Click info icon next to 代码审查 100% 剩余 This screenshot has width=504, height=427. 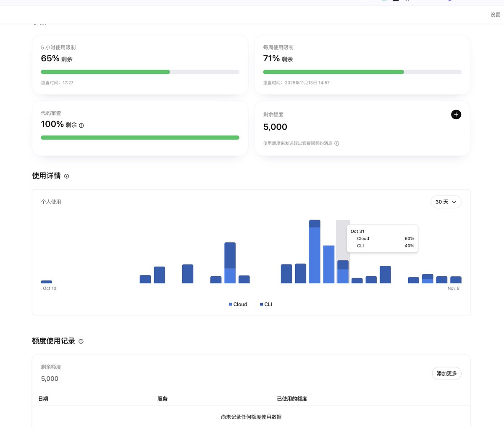click(81, 126)
